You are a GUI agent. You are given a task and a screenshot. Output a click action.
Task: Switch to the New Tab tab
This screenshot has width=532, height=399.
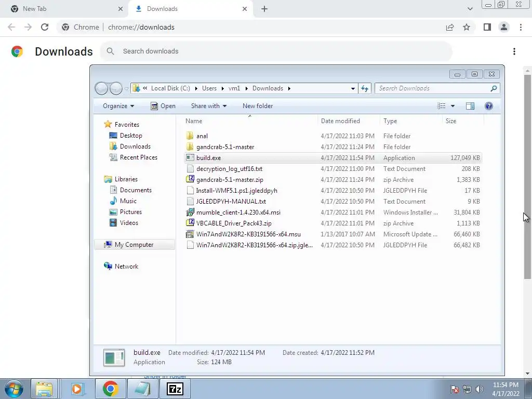[64, 9]
